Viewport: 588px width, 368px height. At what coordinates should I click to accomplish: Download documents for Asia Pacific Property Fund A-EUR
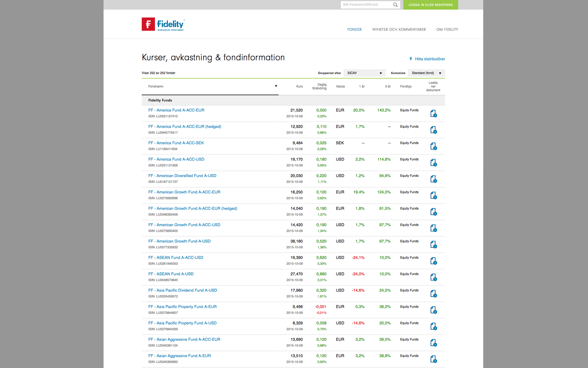point(433,310)
